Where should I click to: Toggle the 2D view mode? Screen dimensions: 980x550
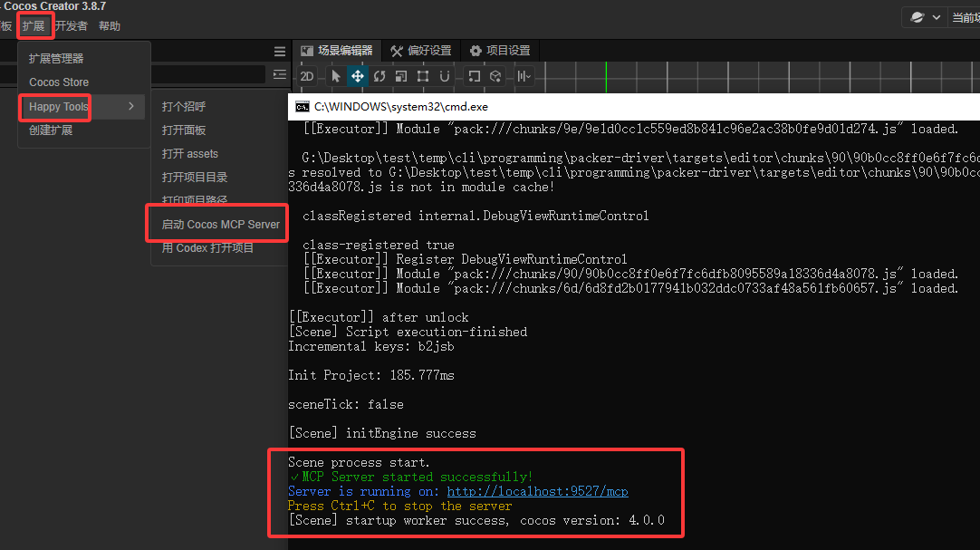307,76
